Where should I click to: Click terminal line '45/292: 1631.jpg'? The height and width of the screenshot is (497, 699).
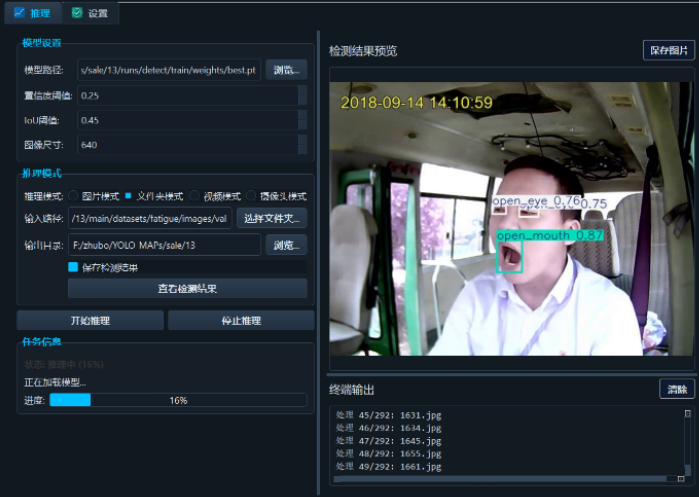click(389, 415)
